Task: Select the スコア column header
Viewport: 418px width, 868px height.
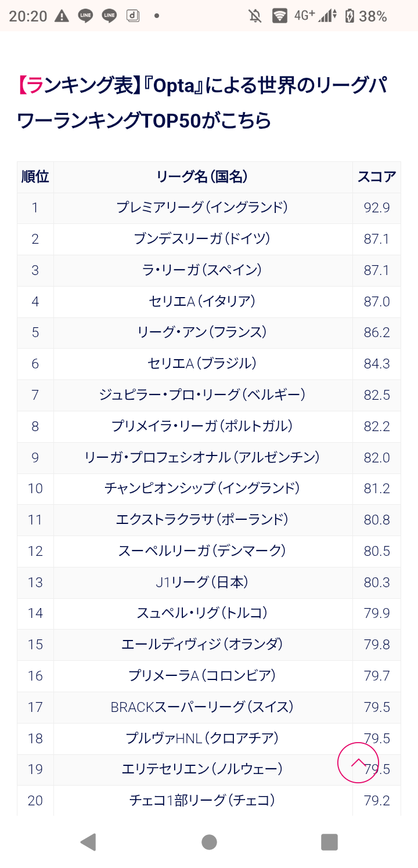Action: pos(377,177)
